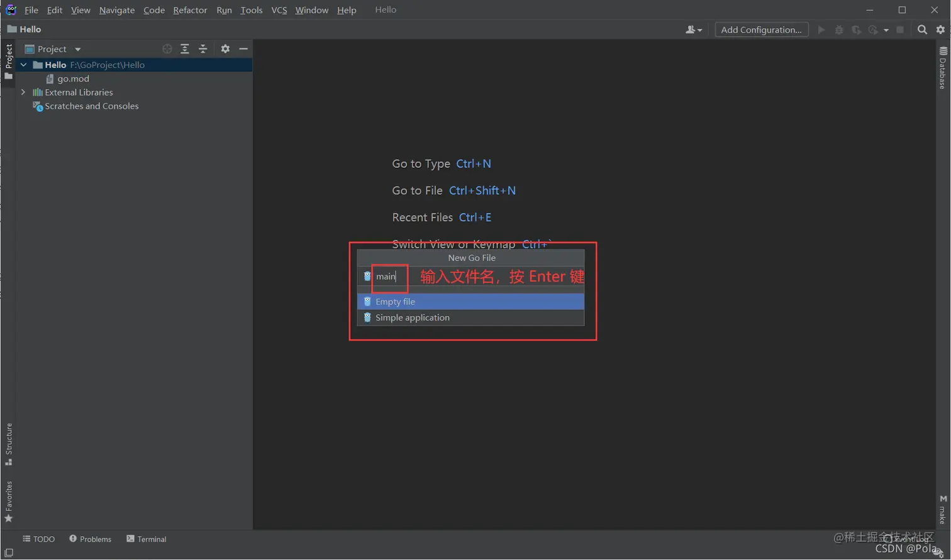Toggle tool window bars icon in status bar
The height and width of the screenshot is (560, 951).
click(9, 553)
